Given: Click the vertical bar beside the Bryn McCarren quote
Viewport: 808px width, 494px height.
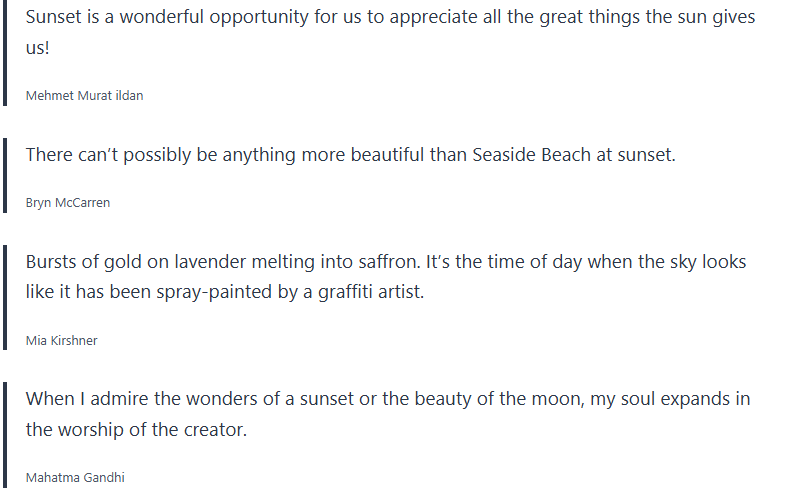Looking at the screenshot, I should [x=5, y=177].
